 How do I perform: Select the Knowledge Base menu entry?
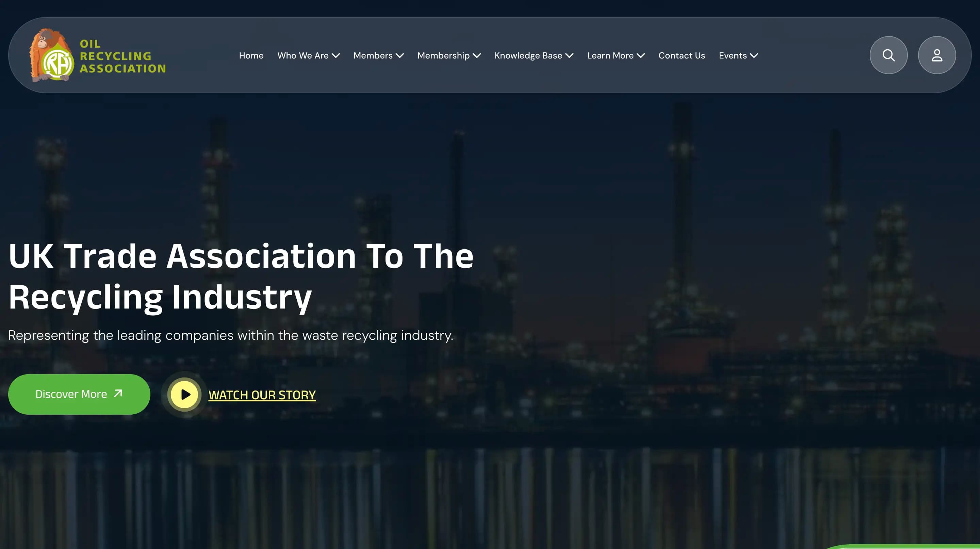coord(528,55)
